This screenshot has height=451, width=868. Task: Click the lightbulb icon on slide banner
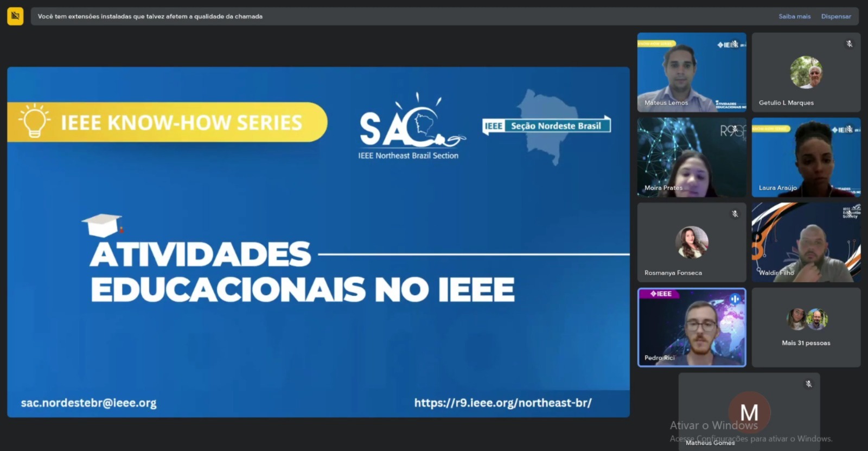35,120
